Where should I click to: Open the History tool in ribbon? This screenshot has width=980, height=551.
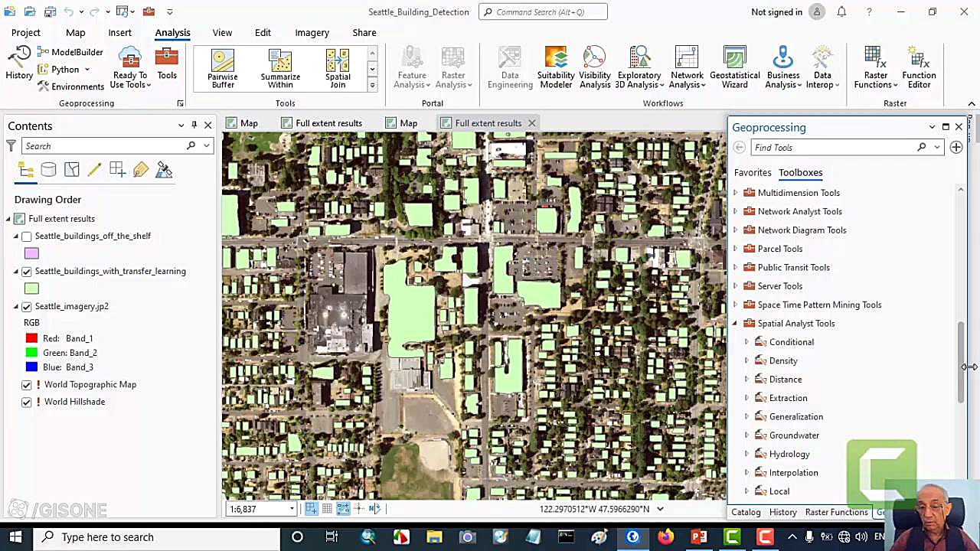click(x=19, y=63)
